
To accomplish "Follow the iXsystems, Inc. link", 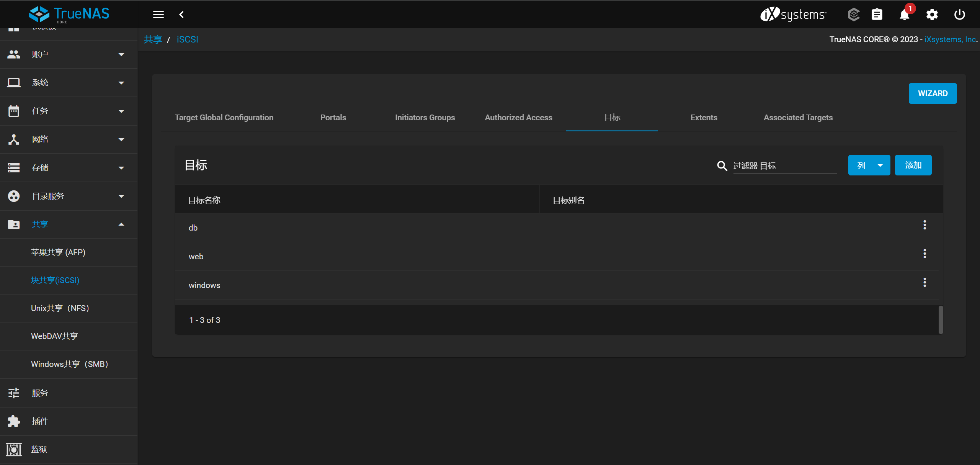I will [950, 39].
